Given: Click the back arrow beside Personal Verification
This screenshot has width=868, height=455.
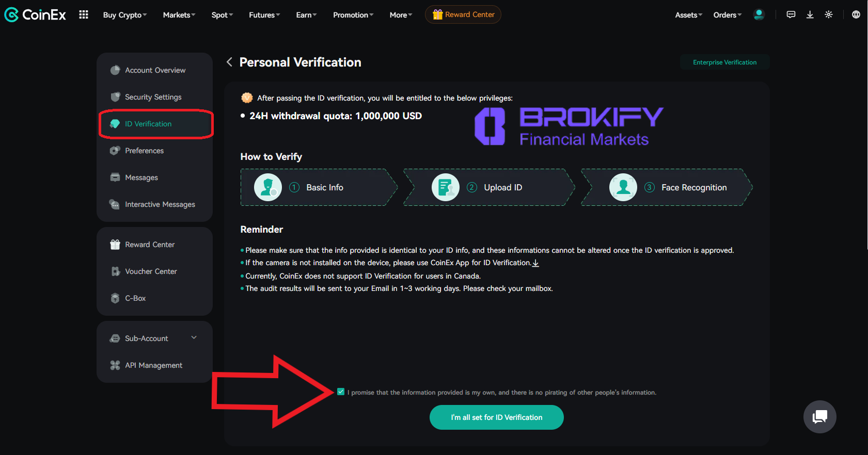Looking at the screenshot, I should [x=229, y=62].
